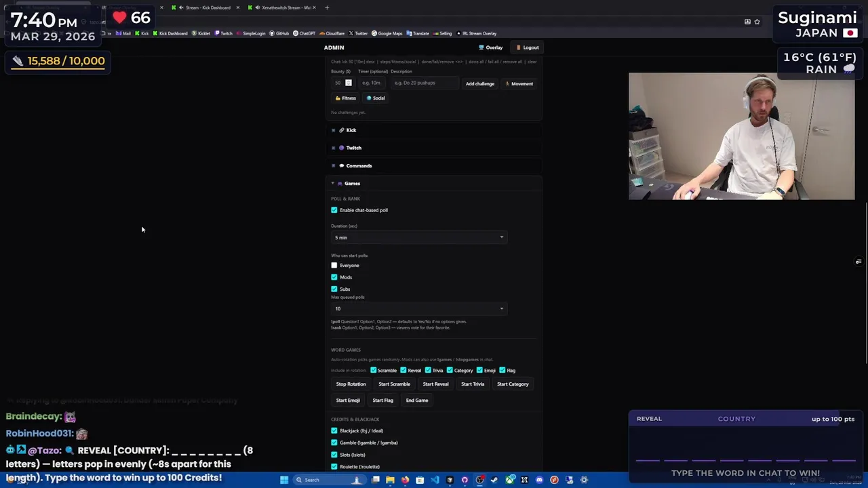
Task: Open the Cloudflare bookmark
Action: click(332, 33)
